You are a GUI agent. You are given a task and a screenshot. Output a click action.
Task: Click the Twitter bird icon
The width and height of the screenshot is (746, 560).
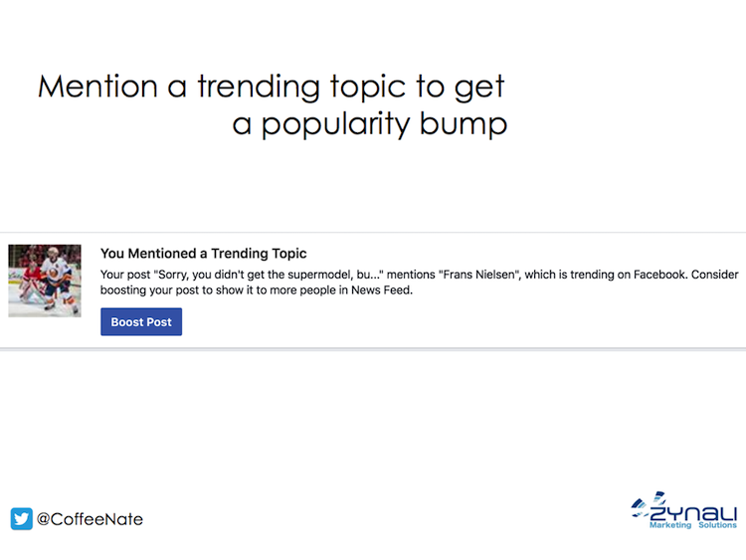(22, 518)
